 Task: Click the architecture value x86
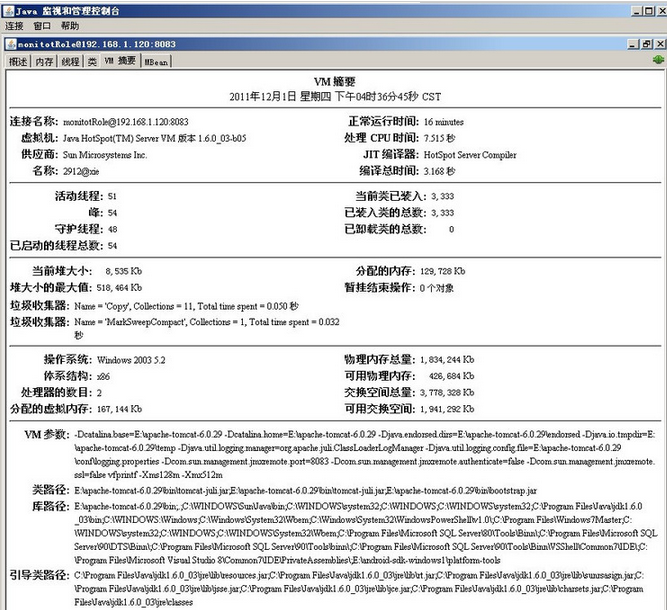(x=103, y=376)
